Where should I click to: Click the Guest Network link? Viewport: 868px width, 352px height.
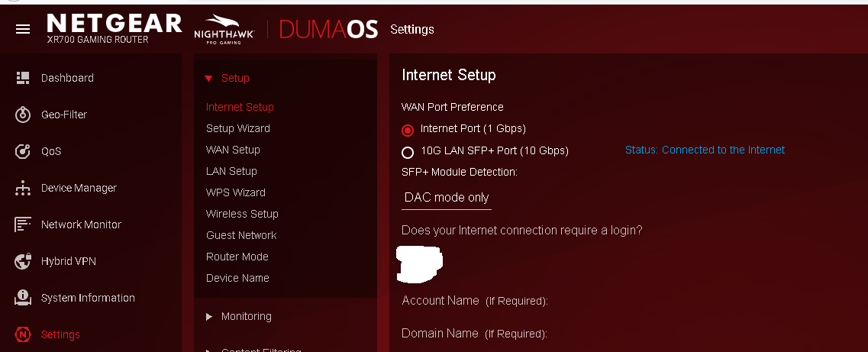coord(241,235)
